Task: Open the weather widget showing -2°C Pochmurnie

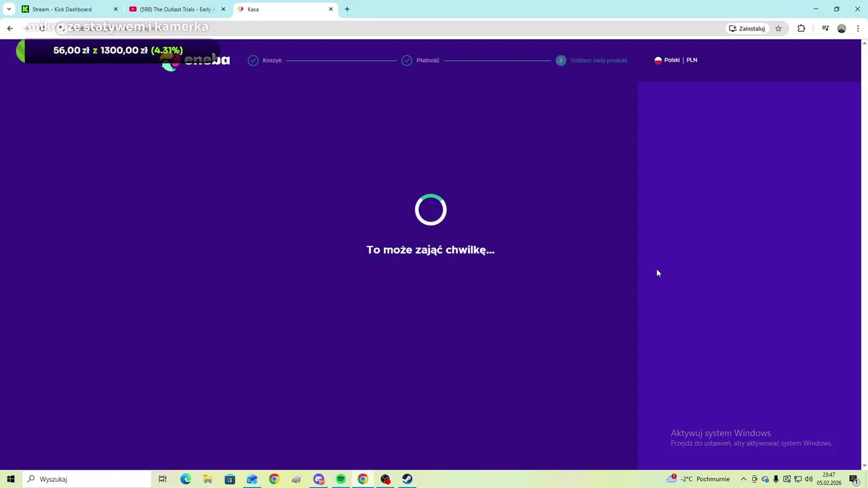Action: pos(698,479)
